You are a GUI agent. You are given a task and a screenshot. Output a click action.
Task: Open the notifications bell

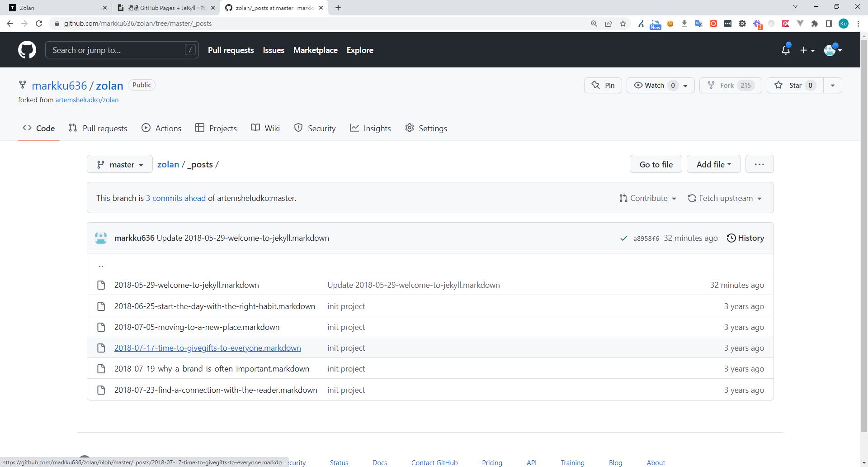click(x=785, y=50)
